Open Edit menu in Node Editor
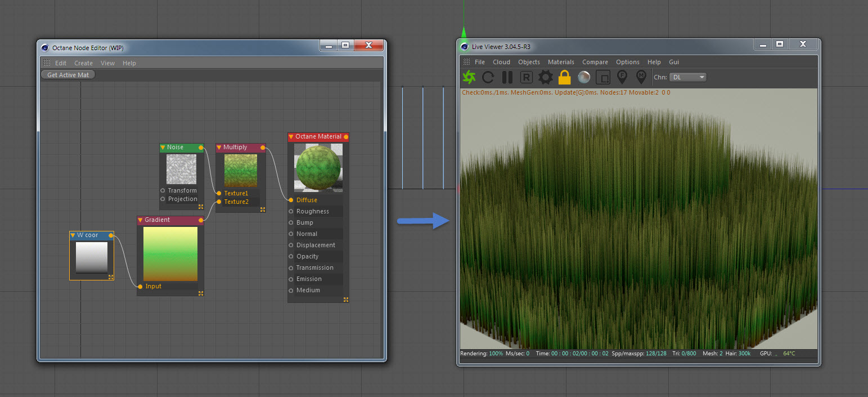Screen dimensions: 868x397 coord(61,63)
